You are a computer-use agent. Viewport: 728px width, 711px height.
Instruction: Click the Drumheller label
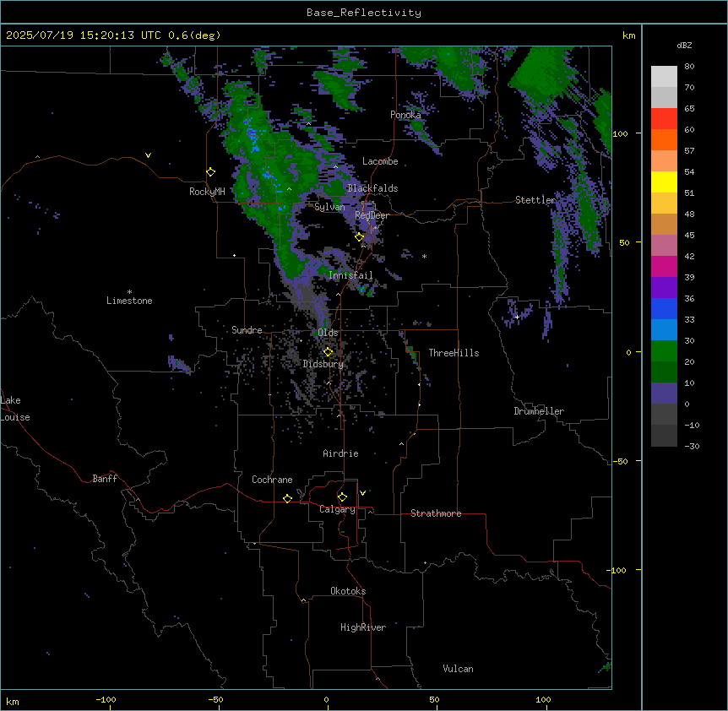539,411
